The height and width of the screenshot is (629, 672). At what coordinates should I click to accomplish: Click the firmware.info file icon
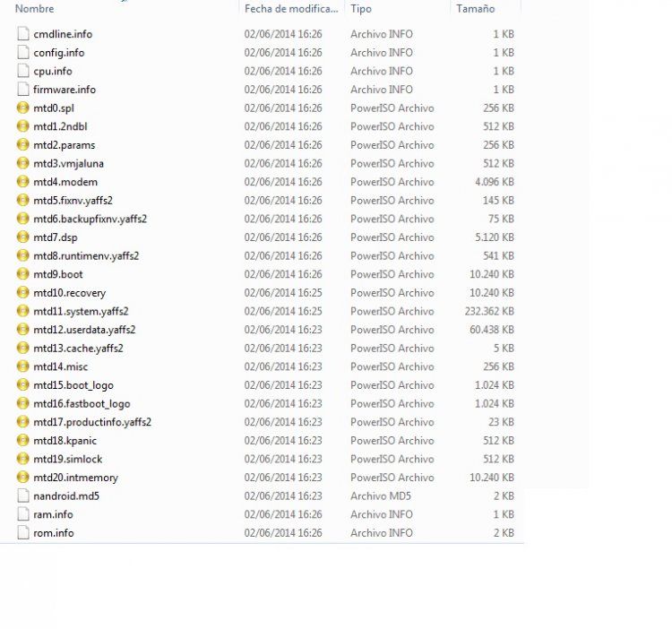(22, 89)
